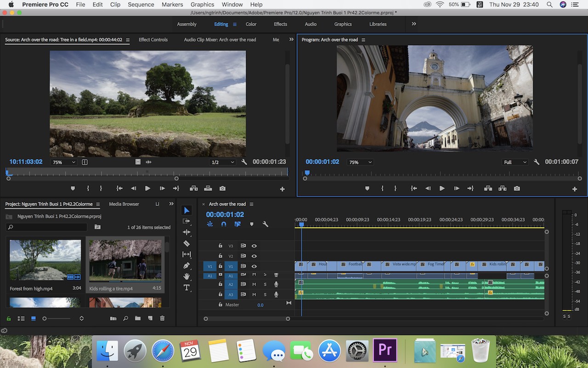Open Source monitor zoom level 75% dropdown
The image size is (588, 368).
pyautogui.click(x=63, y=162)
